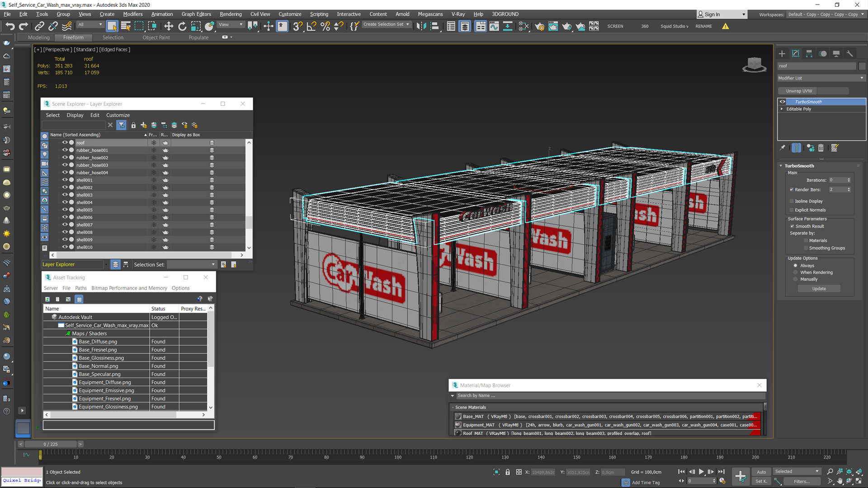The height and width of the screenshot is (488, 868).
Task: Toggle the 3D Snaps tool
Action: point(297,26)
